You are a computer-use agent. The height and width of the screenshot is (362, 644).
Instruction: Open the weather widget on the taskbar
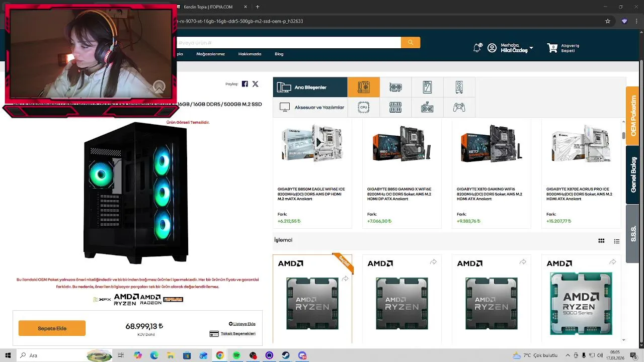[535, 355]
